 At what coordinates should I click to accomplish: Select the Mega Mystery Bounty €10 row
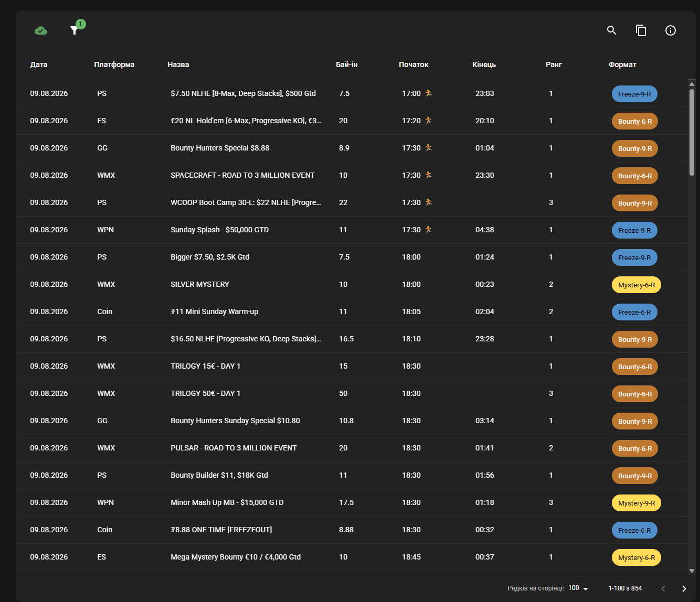coord(352,557)
